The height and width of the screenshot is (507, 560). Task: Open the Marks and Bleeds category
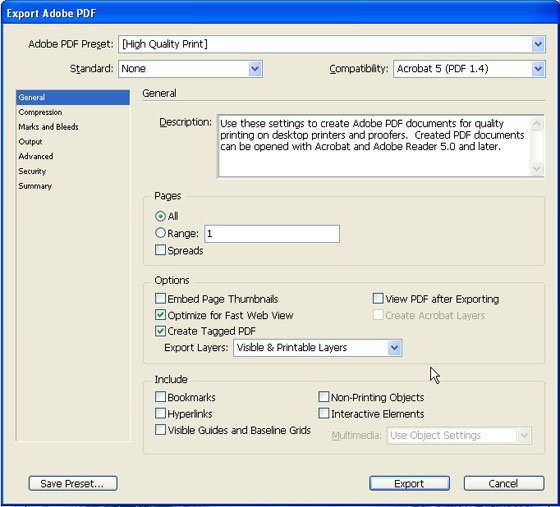pyautogui.click(x=73, y=127)
